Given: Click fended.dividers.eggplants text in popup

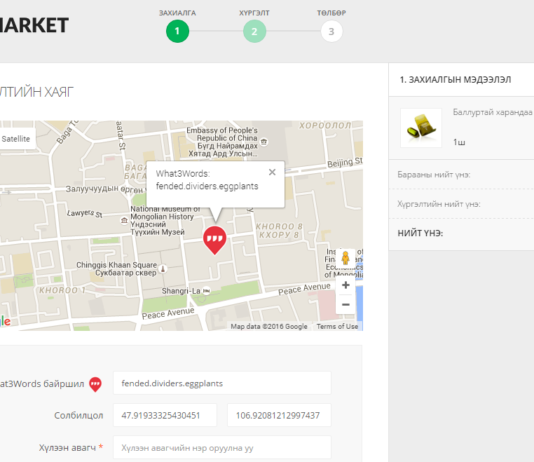Looking at the screenshot, I should (207, 186).
